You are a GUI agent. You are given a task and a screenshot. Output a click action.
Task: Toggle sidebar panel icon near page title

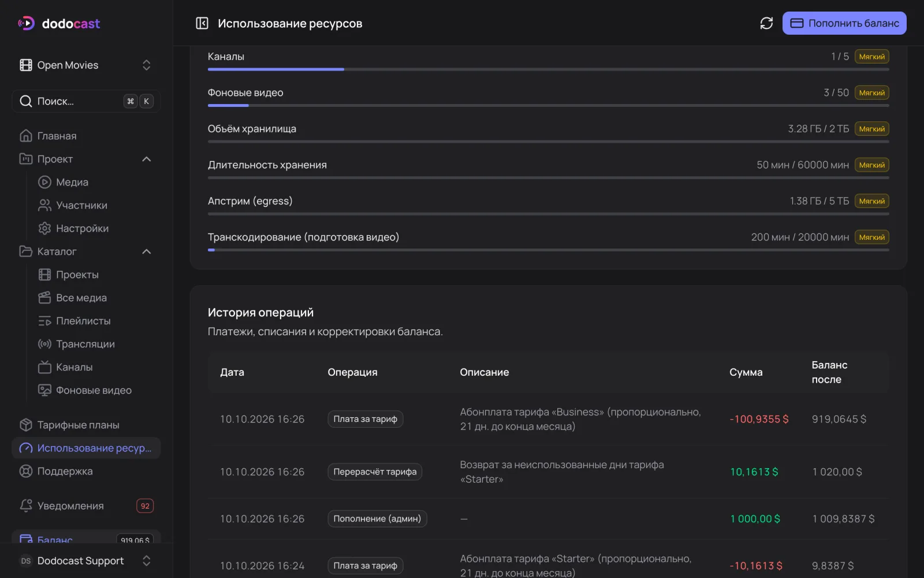(202, 23)
